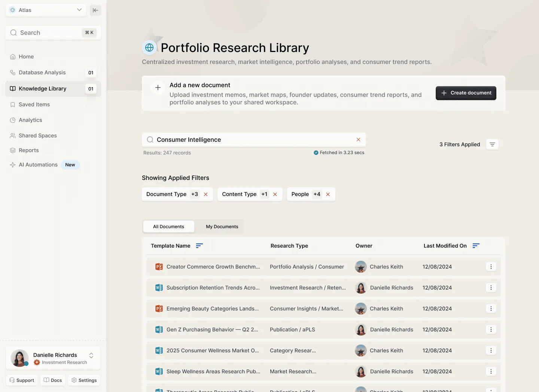Click the Support button
This screenshot has width=539, height=392.
(22, 380)
